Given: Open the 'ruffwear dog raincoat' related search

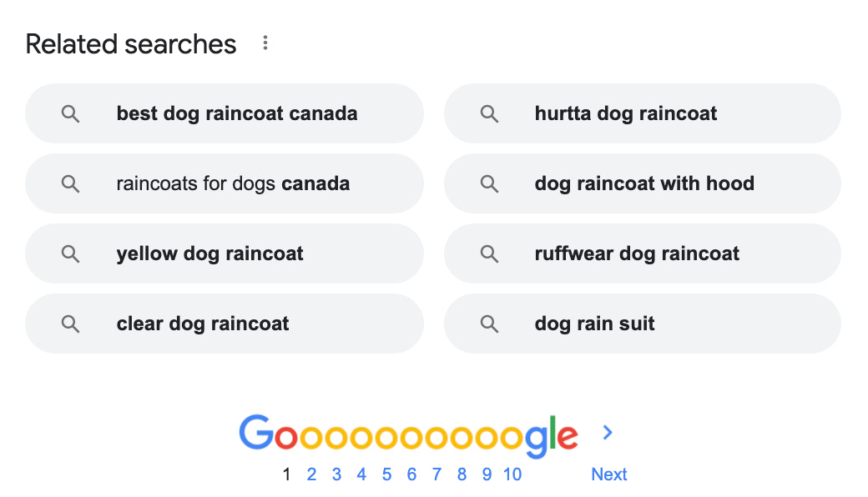Looking at the screenshot, I should click(x=638, y=254).
